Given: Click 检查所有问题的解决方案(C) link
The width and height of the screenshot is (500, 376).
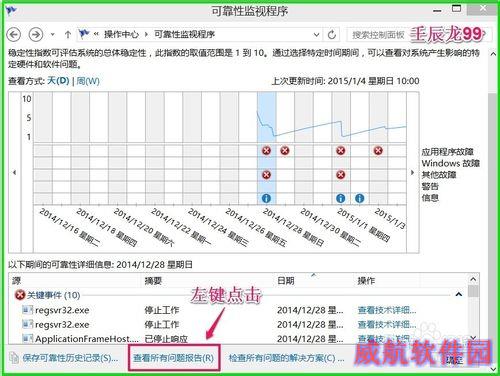Looking at the screenshot, I should tap(286, 358).
